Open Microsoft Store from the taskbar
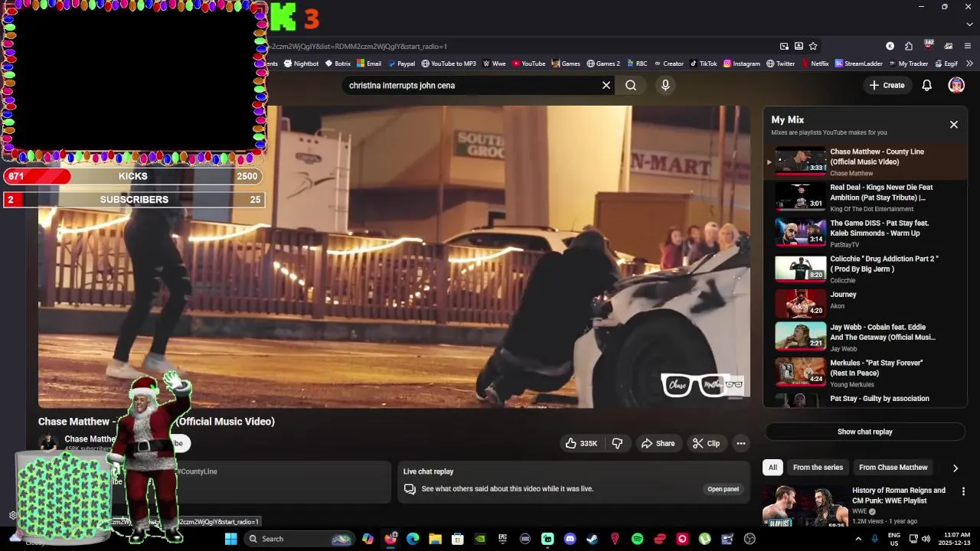 click(458, 539)
